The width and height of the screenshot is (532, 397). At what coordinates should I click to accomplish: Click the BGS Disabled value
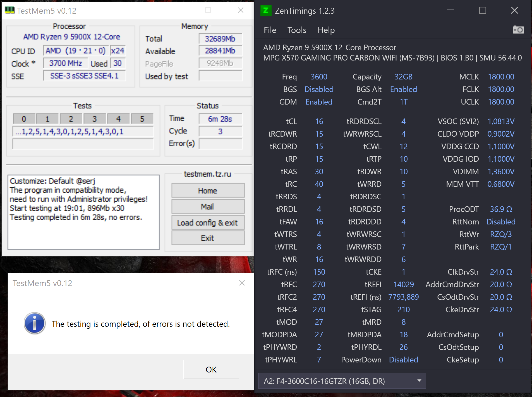pyautogui.click(x=319, y=89)
